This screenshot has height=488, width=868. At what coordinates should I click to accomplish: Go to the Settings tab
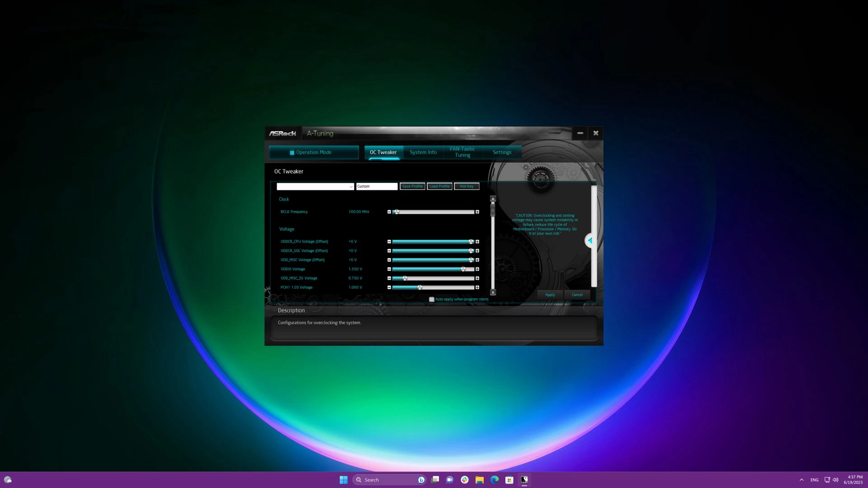(x=502, y=152)
